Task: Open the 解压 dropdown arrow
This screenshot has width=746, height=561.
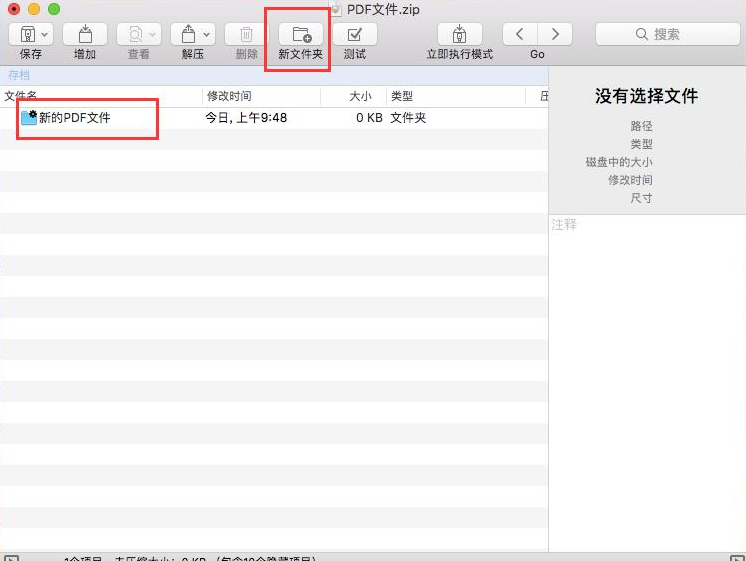Action: [x=206, y=34]
